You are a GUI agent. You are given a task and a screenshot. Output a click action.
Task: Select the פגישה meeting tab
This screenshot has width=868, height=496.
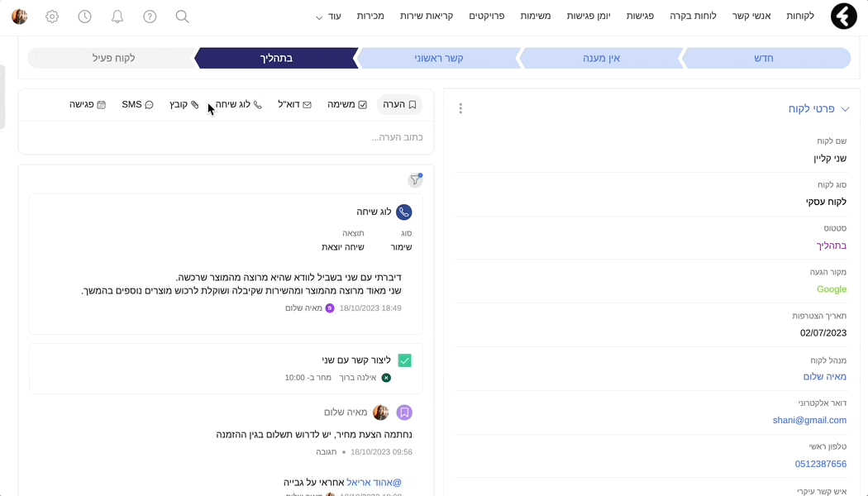coord(88,105)
